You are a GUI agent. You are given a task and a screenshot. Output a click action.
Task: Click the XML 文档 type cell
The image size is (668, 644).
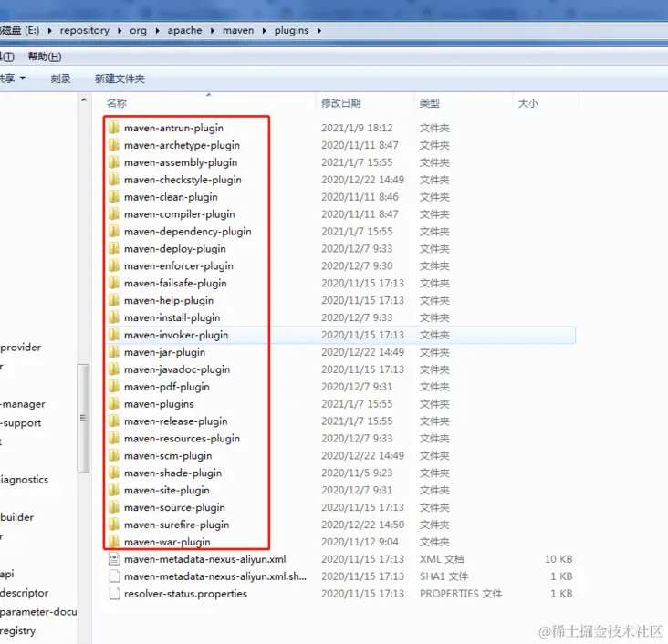442,559
